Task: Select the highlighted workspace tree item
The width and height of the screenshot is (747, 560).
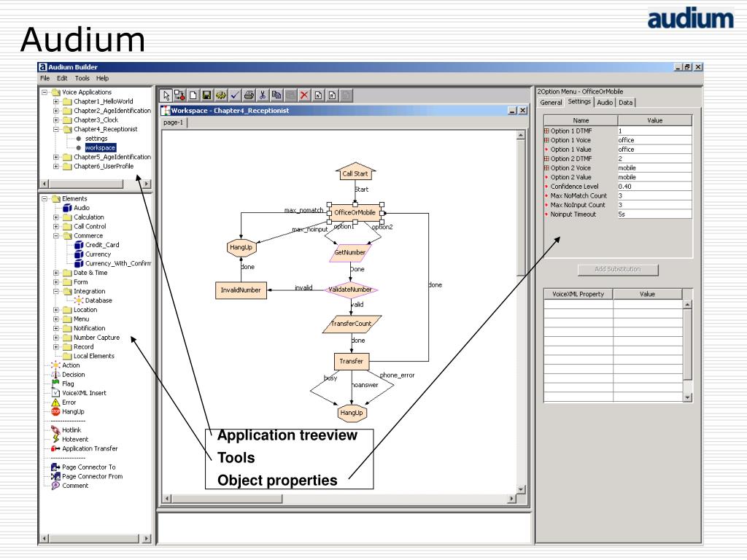Action: click(100, 147)
